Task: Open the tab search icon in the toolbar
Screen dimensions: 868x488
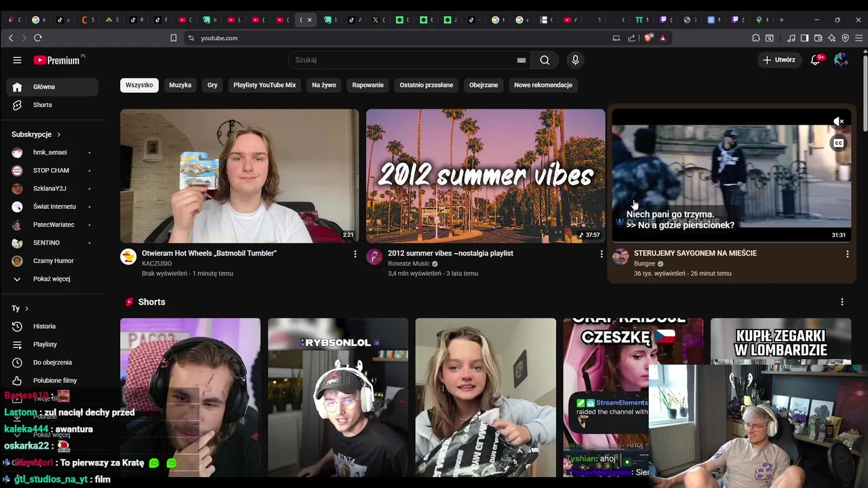Action: tap(770, 38)
